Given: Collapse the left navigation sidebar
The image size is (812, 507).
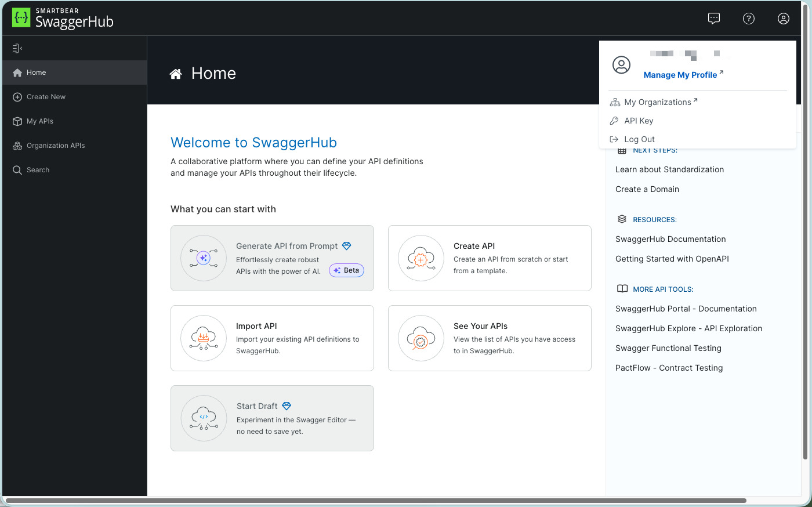Looking at the screenshot, I should click(17, 48).
